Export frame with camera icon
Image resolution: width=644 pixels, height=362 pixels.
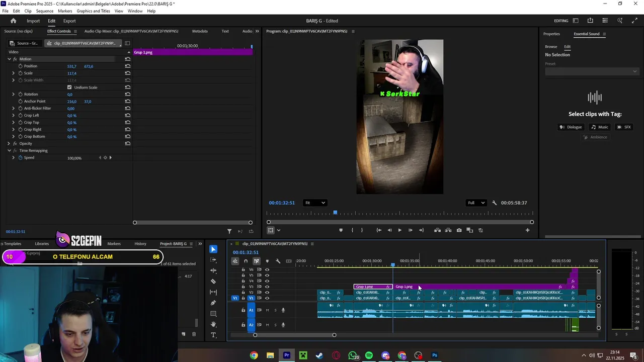pyautogui.click(x=459, y=230)
